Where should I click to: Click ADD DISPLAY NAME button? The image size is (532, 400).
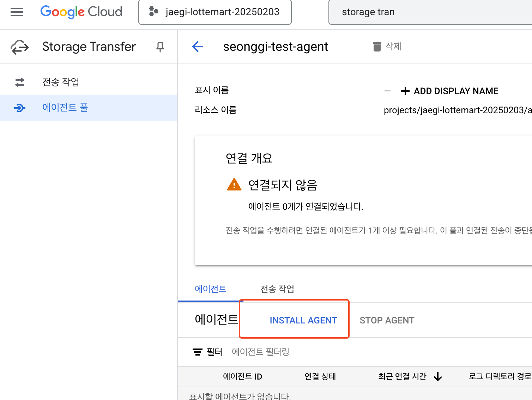[449, 91]
